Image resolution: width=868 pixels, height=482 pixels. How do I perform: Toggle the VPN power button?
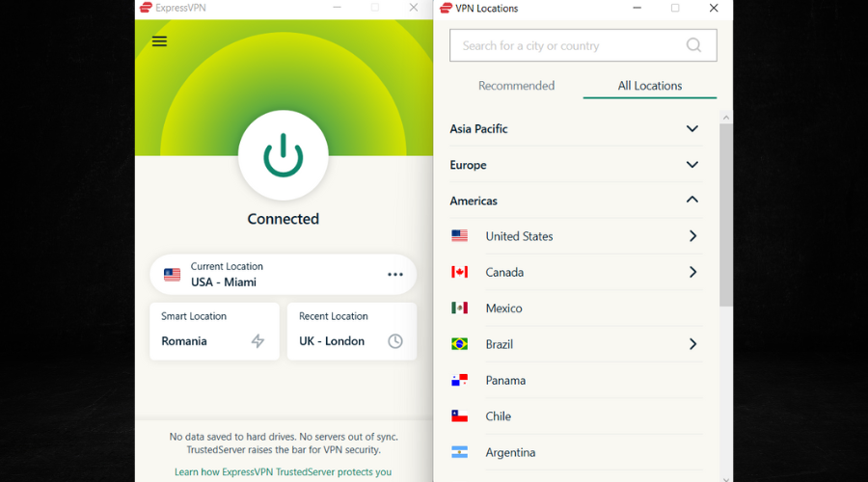[x=283, y=155]
